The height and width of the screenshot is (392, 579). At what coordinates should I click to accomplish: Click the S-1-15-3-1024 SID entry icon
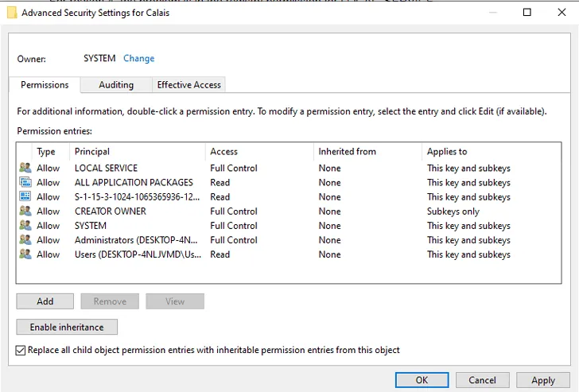click(25, 196)
